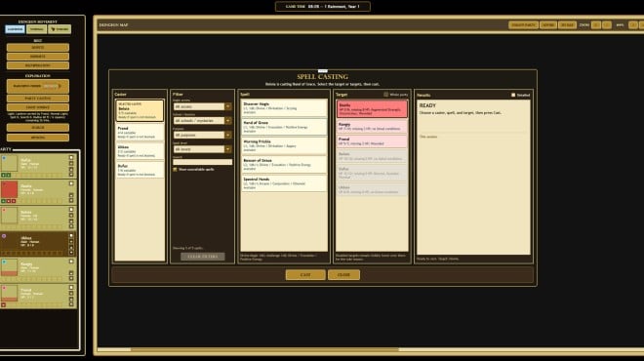Enable the Whole party checkbox

point(385,95)
